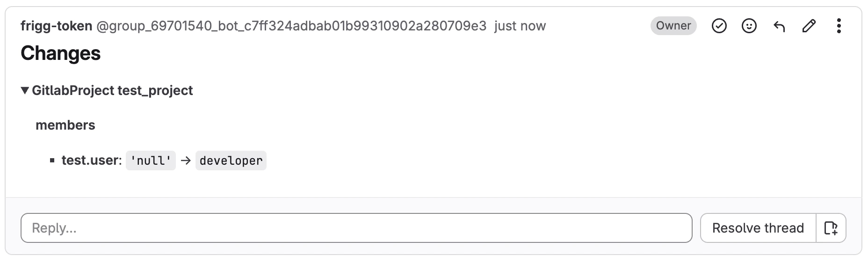Focus the Reply text field
Screen dimensions: 868x263
pos(356,228)
